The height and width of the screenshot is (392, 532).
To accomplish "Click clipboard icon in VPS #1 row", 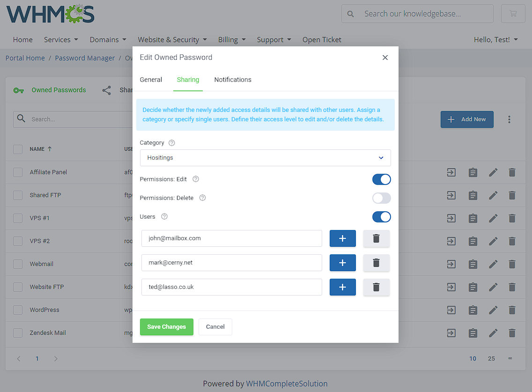I will pos(473,218).
